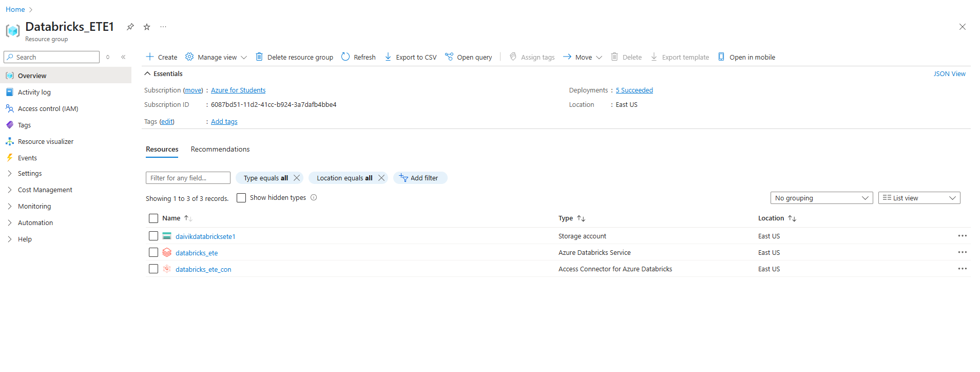Remove the Type equals all filter

pyautogui.click(x=297, y=178)
